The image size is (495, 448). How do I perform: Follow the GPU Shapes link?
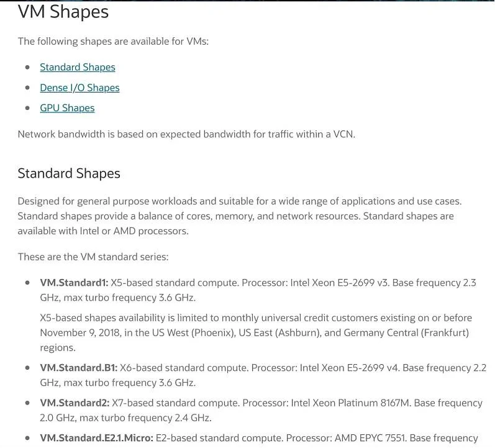(x=67, y=108)
